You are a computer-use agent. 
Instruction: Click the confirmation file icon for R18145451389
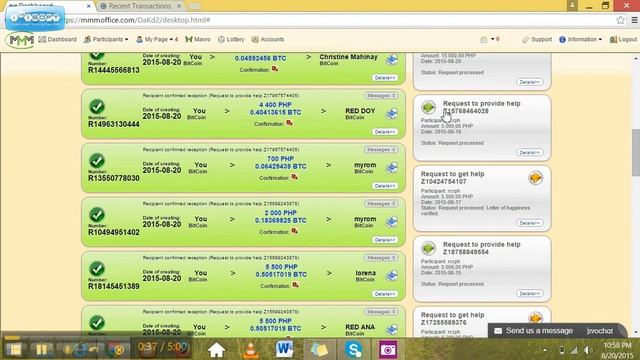tap(296, 285)
